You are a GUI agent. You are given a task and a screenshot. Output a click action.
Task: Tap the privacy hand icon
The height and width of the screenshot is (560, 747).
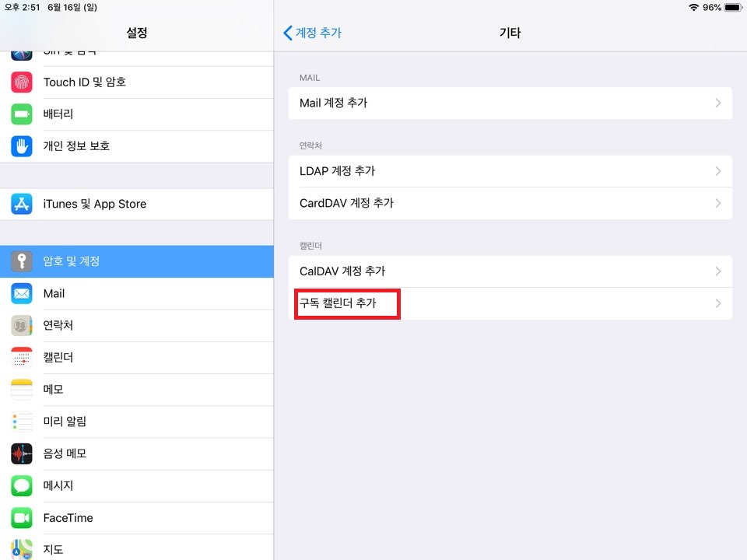coord(22,145)
